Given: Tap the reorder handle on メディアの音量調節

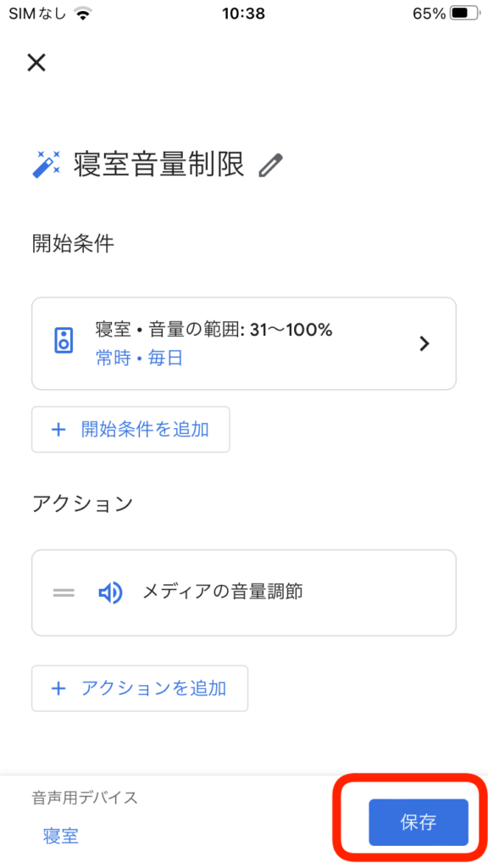Looking at the screenshot, I should [x=64, y=593].
